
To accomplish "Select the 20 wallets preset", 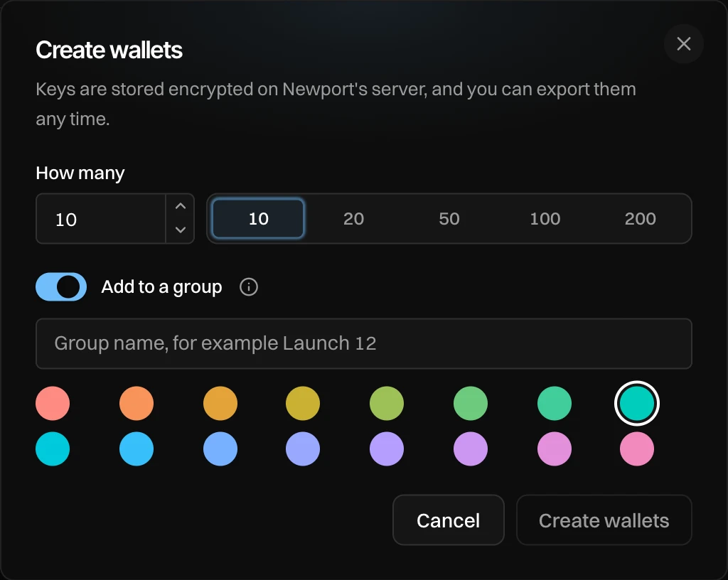I will [x=354, y=218].
